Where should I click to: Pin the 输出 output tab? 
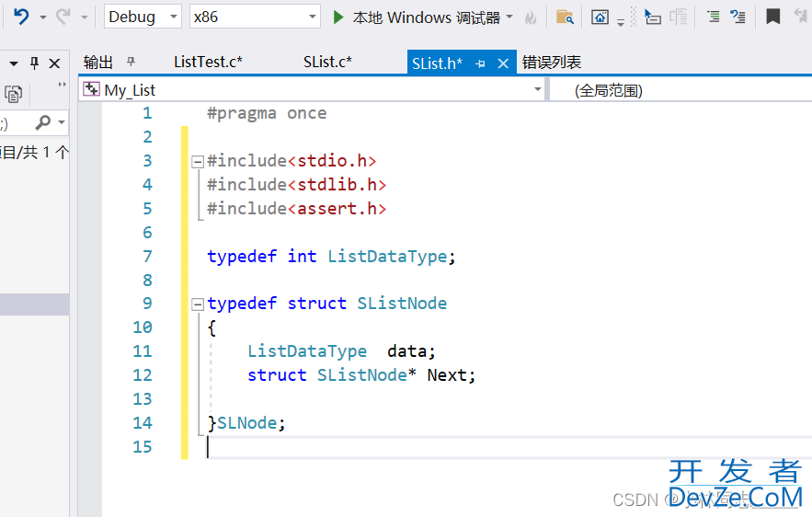pyautogui.click(x=131, y=63)
